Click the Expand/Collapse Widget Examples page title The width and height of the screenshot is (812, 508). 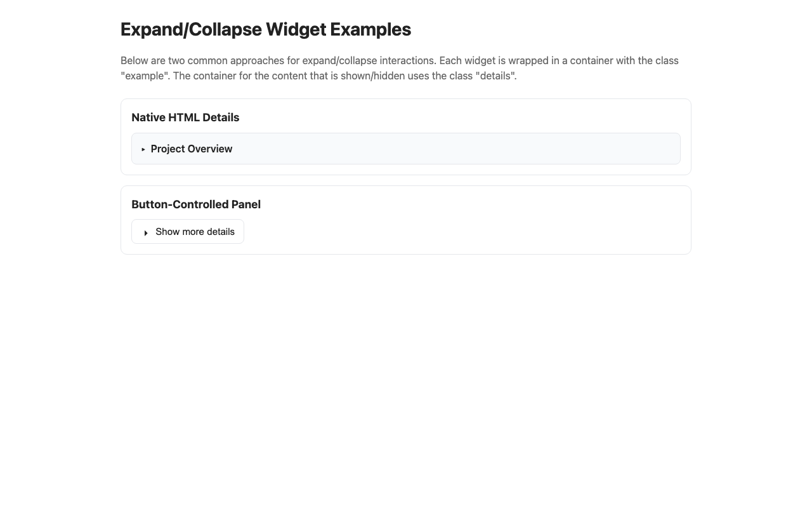pyautogui.click(x=265, y=29)
